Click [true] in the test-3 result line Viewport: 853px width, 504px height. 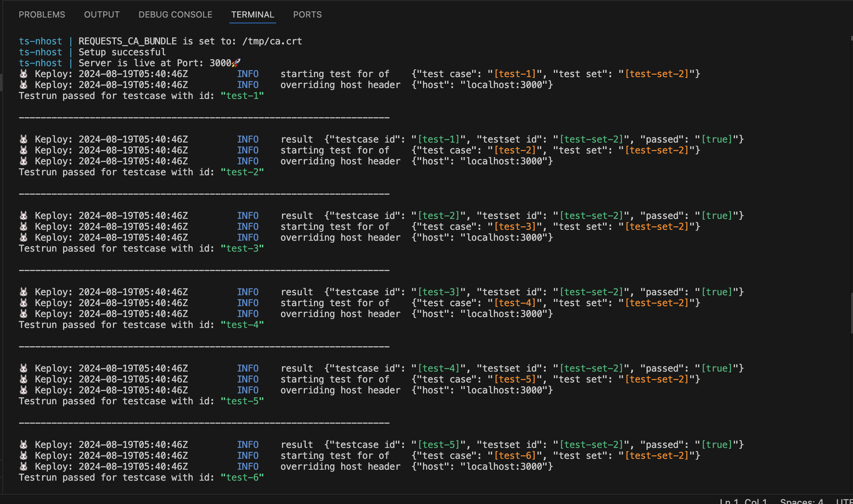point(717,292)
